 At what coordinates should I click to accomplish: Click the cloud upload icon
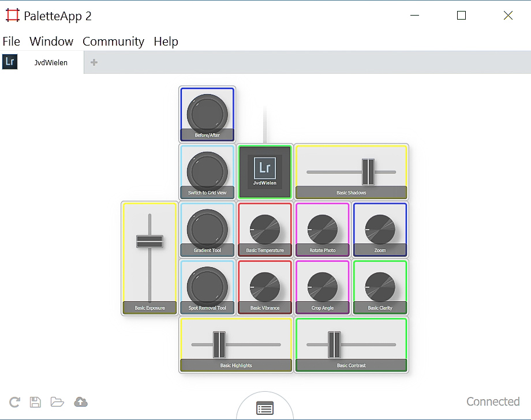click(x=81, y=402)
